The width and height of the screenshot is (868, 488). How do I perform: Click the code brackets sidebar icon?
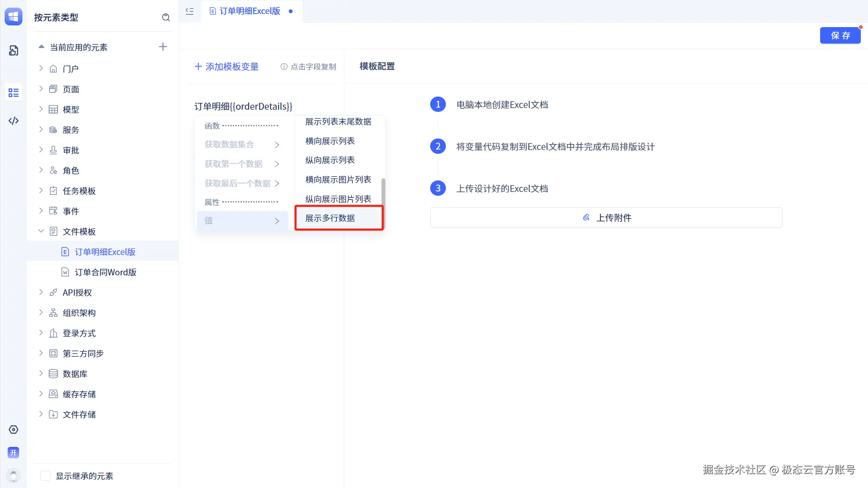14,121
